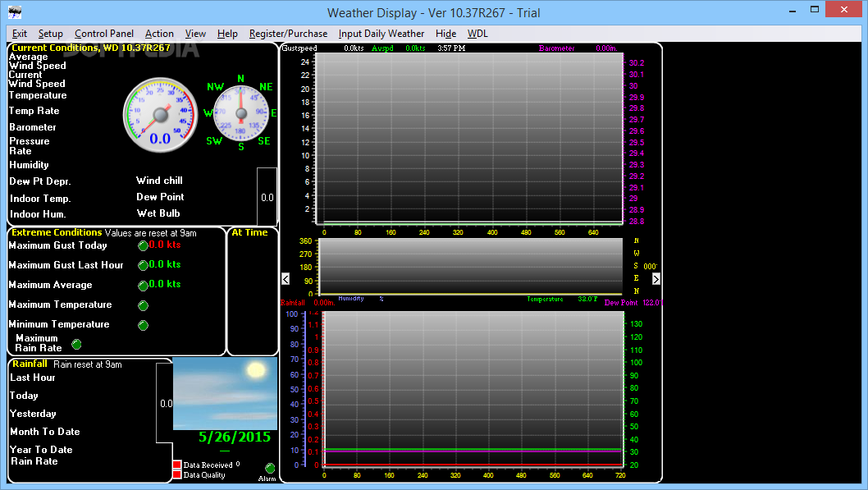Click the Current Conditions heading

(x=91, y=48)
